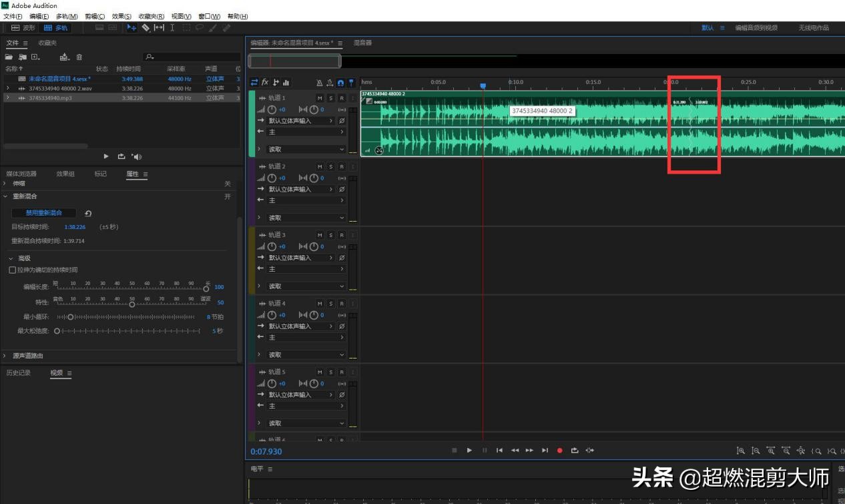
Task: Play the session from transport bar
Action: pos(469,451)
